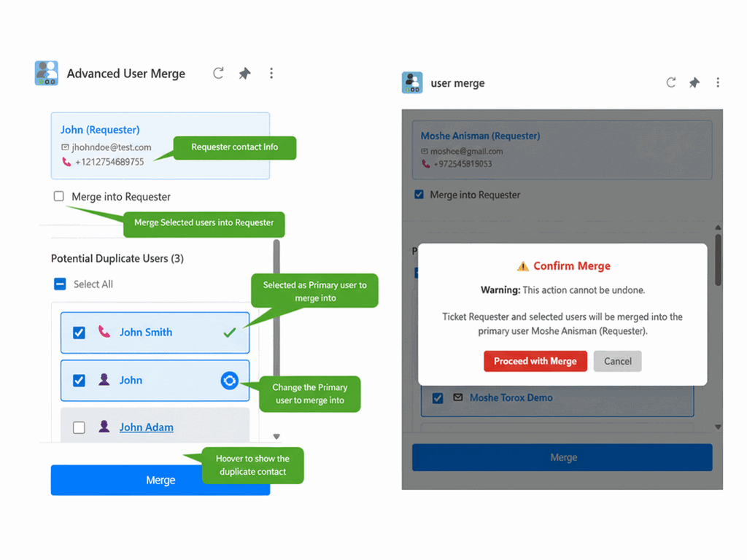Open the three-dot menu in user merge panel
Viewport: 747px width, 560px height.
(x=719, y=82)
